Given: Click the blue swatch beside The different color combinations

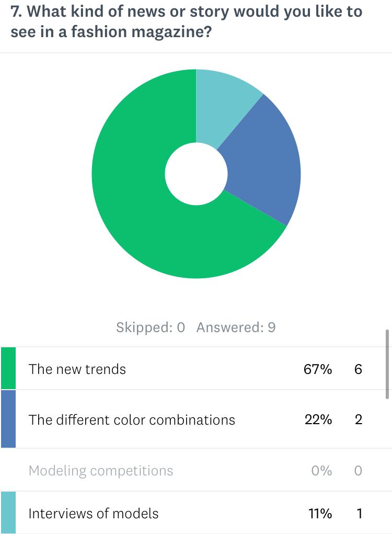Looking at the screenshot, I should click(8, 419).
